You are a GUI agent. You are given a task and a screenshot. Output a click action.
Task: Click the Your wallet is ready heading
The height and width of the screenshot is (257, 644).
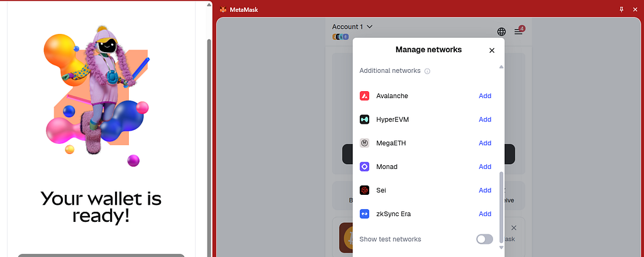click(101, 207)
